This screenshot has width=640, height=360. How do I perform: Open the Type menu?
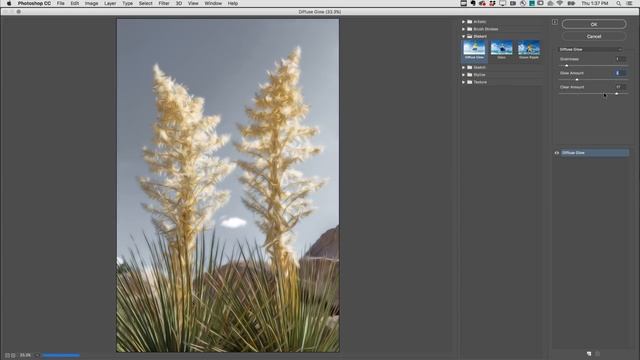(127, 3)
